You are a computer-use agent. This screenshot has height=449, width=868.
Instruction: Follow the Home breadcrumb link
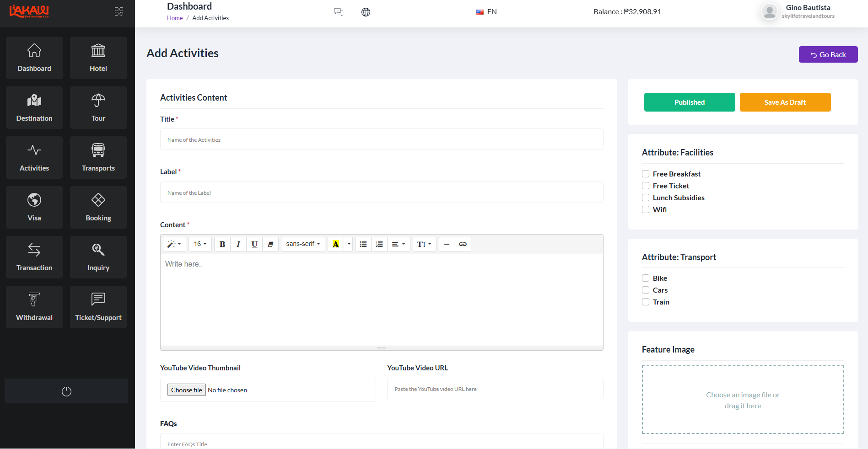(175, 18)
